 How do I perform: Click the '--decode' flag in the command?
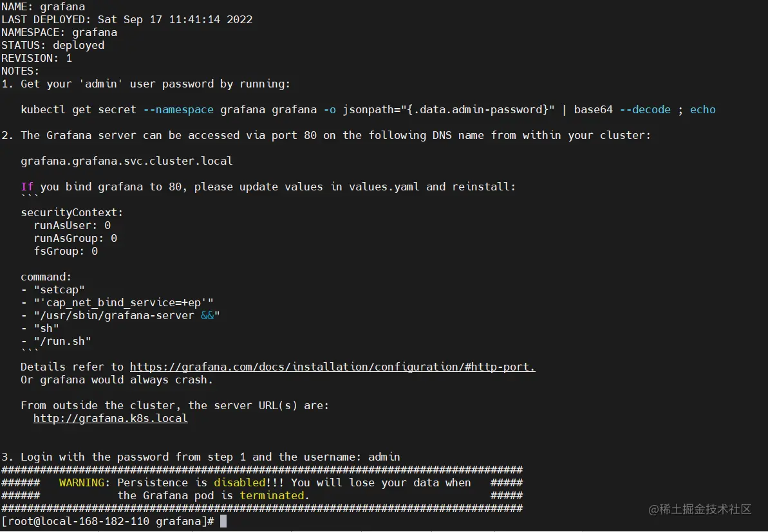tap(645, 109)
